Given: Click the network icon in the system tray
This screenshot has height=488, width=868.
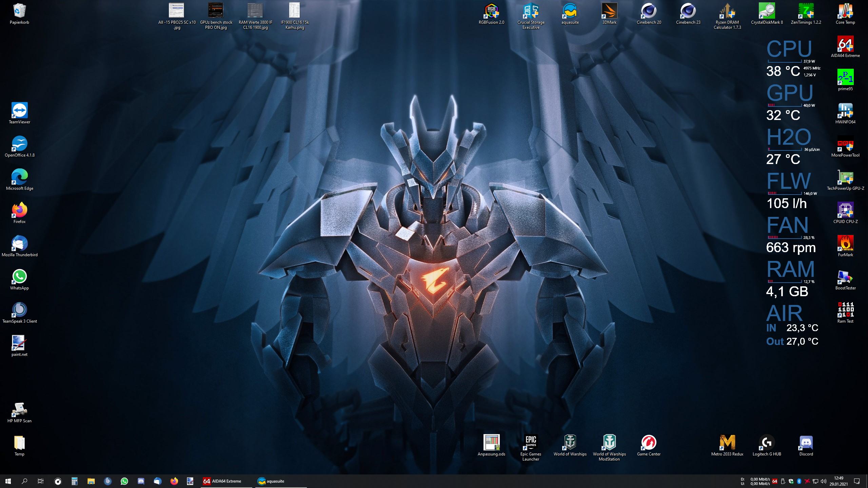Looking at the screenshot, I should pos(815,481).
